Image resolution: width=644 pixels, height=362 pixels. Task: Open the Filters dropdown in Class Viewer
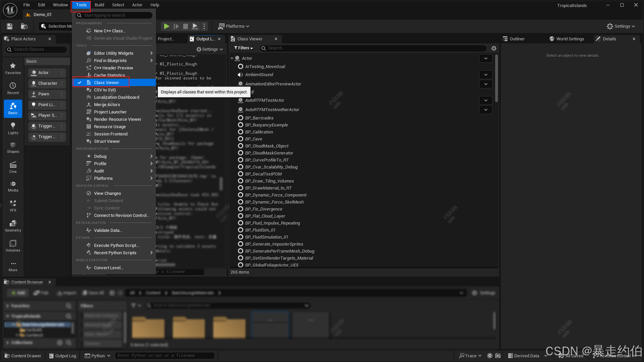(244, 48)
